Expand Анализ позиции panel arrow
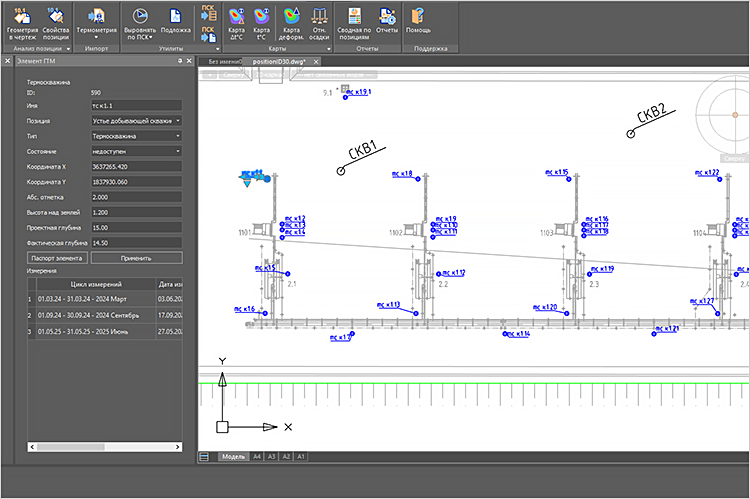750x499 pixels. 68,49
